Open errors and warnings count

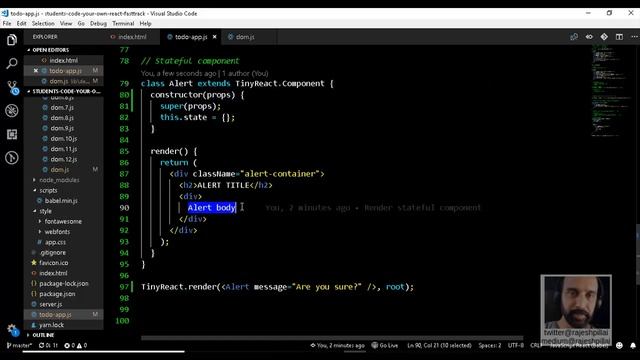(76, 345)
